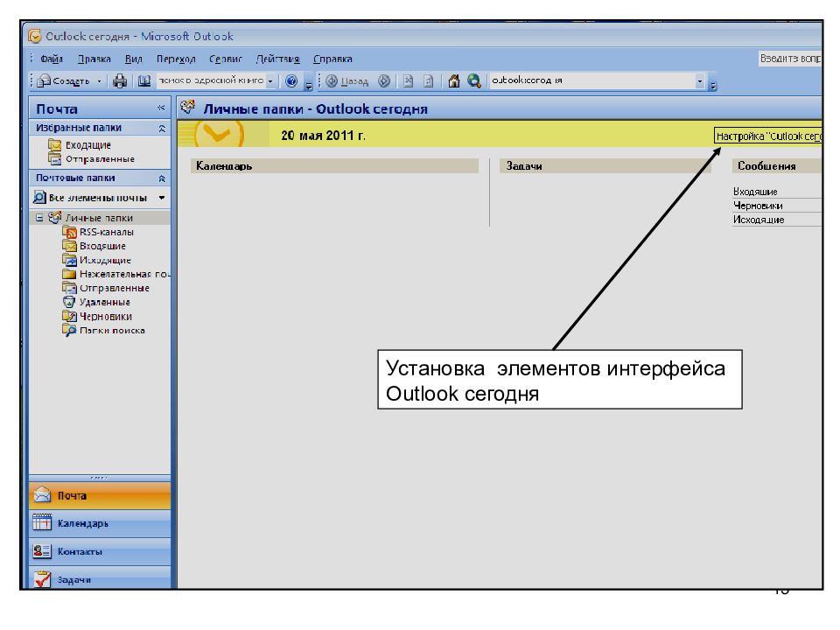
Task: Open the Папки поиска folder
Action: pyautogui.click(x=112, y=331)
